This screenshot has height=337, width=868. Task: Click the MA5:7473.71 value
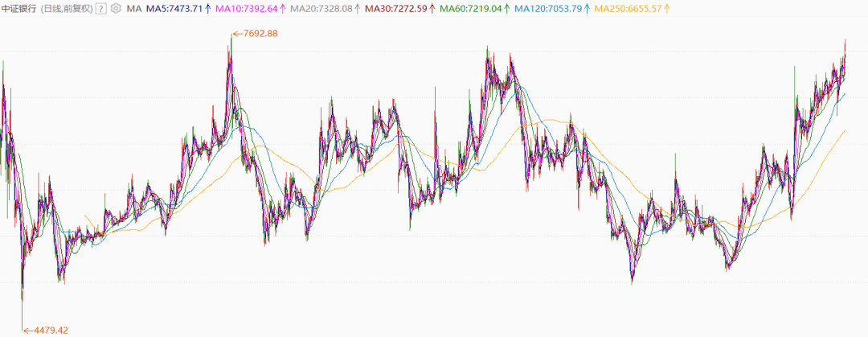point(178,8)
